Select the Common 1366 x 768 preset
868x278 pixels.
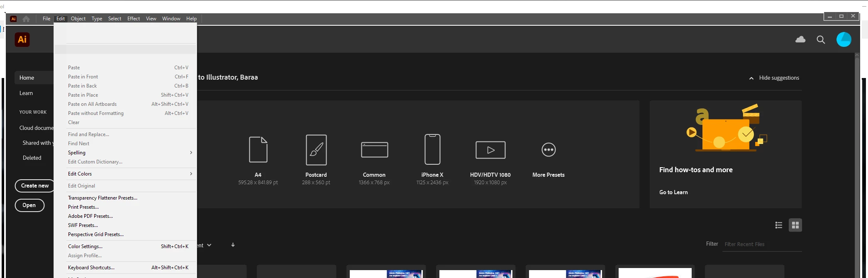click(x=374, y=149)
